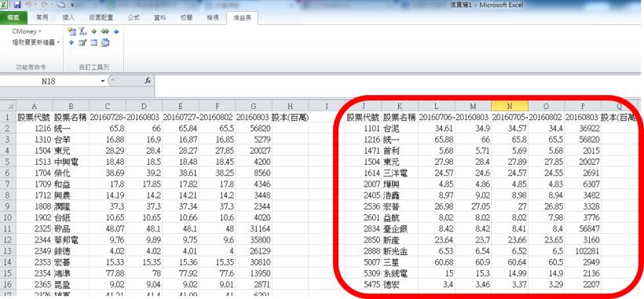The height and width of the screenshot is (299, 644).
Task: Click the 股本(百萬) header in column H
Action: pos(290,117)
